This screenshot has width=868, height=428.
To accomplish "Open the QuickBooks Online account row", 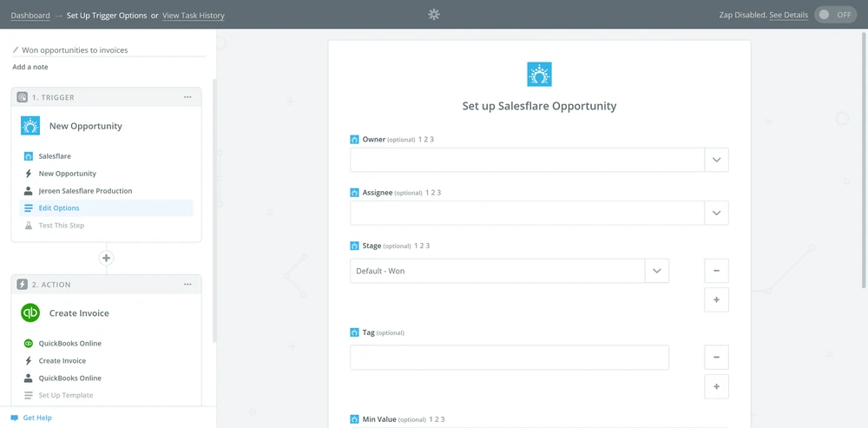I will tap(106, 379).
